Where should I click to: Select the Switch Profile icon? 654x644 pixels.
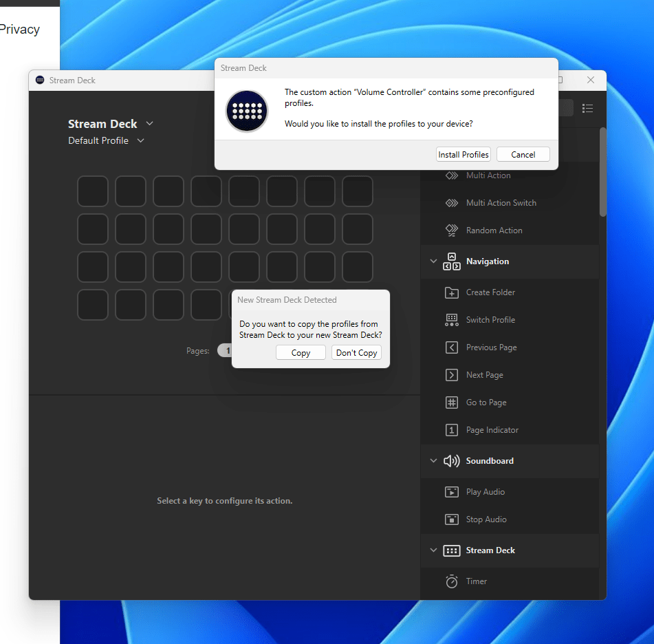(452, 320)
